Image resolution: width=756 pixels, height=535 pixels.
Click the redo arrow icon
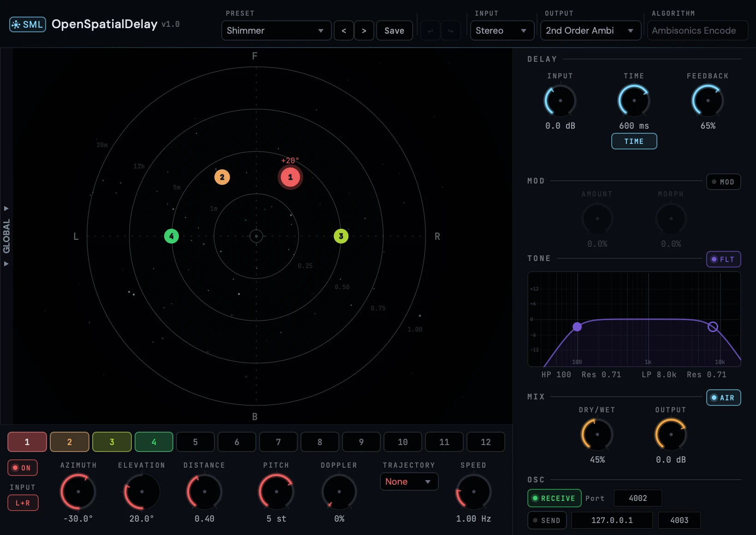click(451, 30)
